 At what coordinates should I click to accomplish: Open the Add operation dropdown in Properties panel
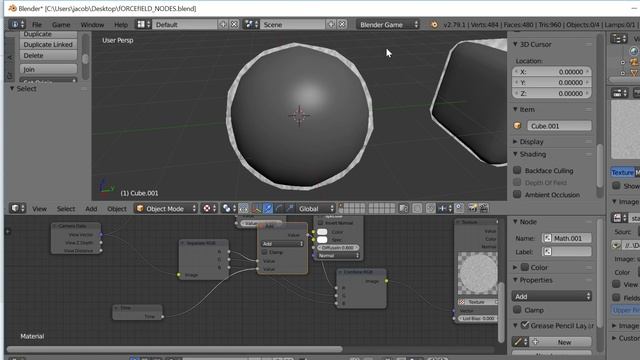(551, 296)
